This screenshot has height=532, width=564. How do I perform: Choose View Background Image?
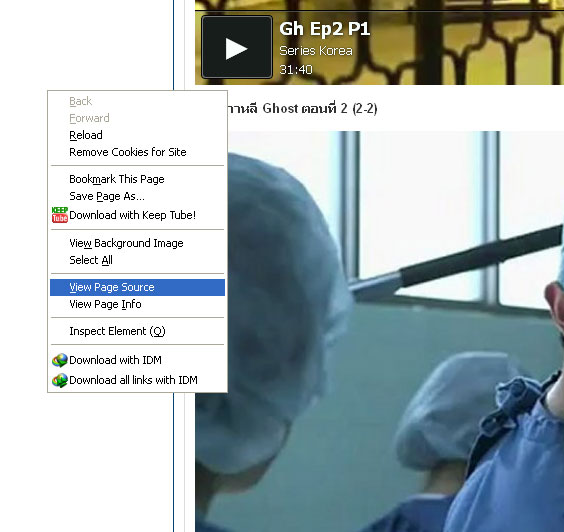[x=137, y=243]
